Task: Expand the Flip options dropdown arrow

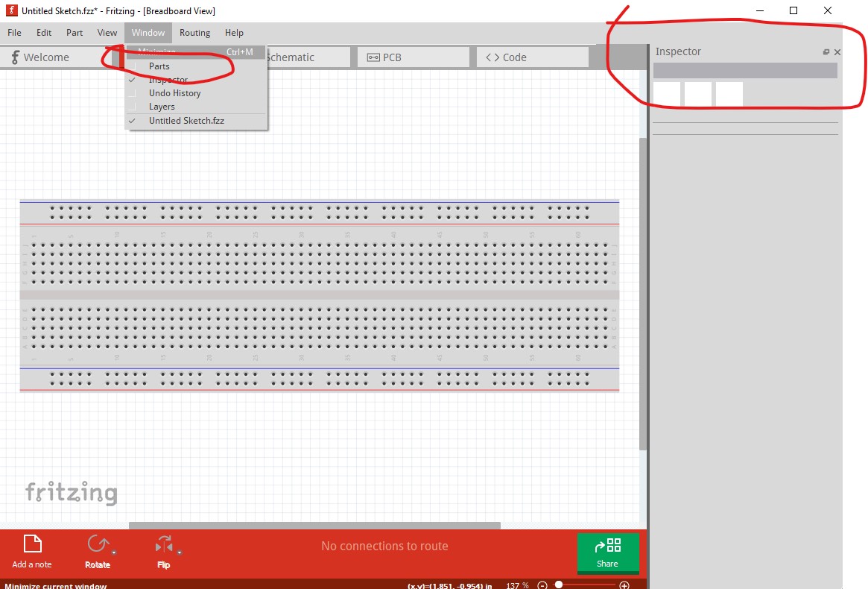Action: coord(180,552)
